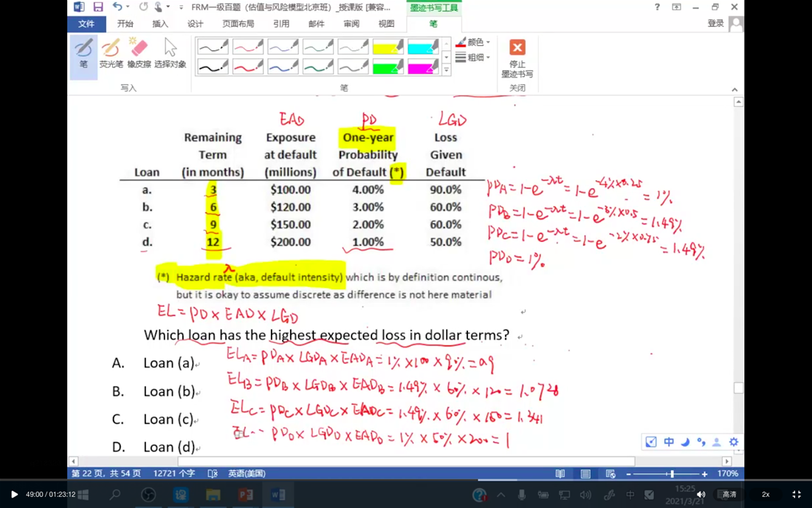
Task: Toggle touch/mouse mode icon
Action: click(159, 7)
